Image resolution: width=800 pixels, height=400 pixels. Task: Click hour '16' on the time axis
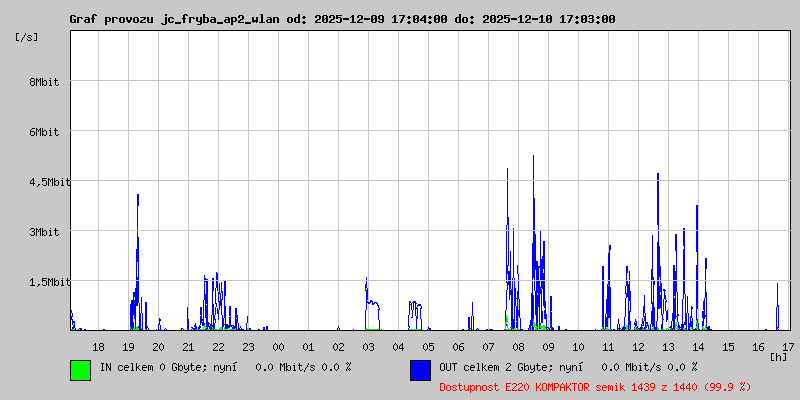758,347
